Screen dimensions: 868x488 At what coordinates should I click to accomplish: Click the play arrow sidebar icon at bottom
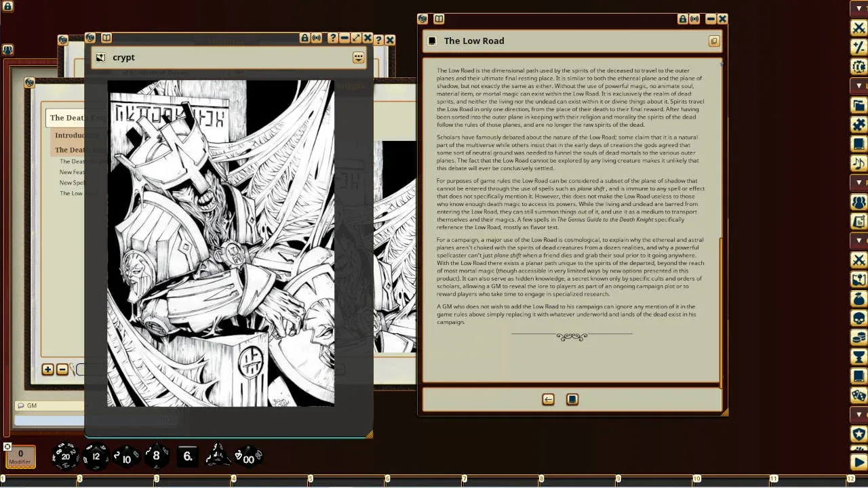point(859,462)
